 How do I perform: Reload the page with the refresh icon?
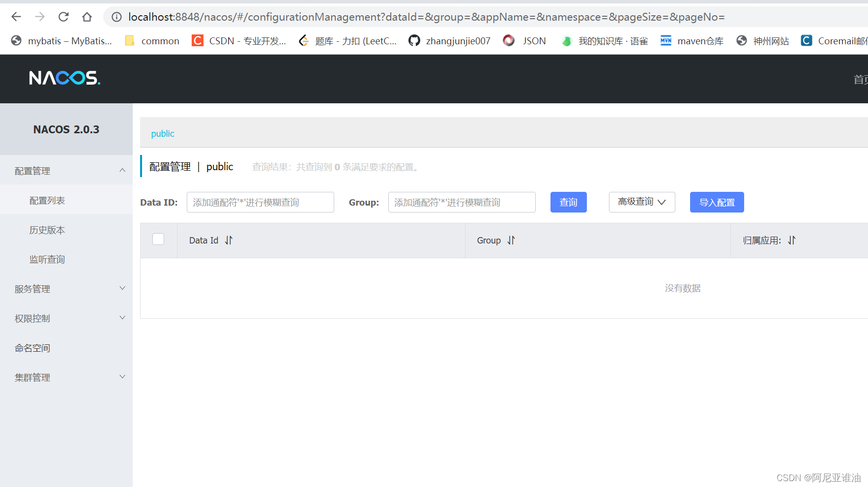coord(63,17)
